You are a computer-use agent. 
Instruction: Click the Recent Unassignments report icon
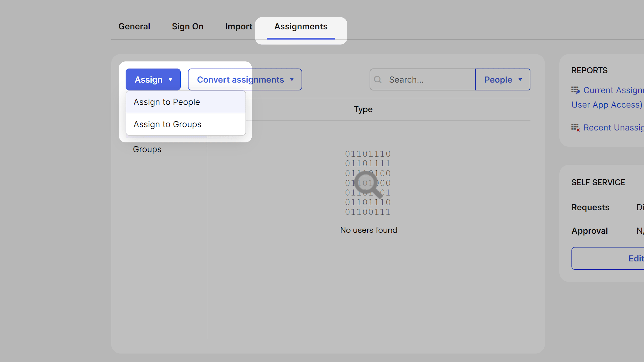pyautogui.click(x=576, y=128)
